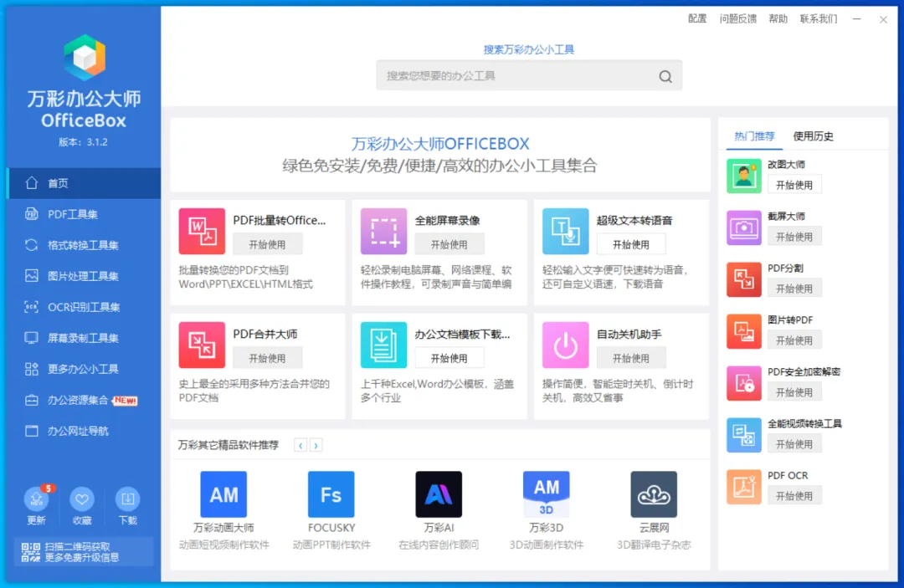Open the 改图大师 icon in recommendations
Screen dimensions: 904x588
[x=744, y=176]
